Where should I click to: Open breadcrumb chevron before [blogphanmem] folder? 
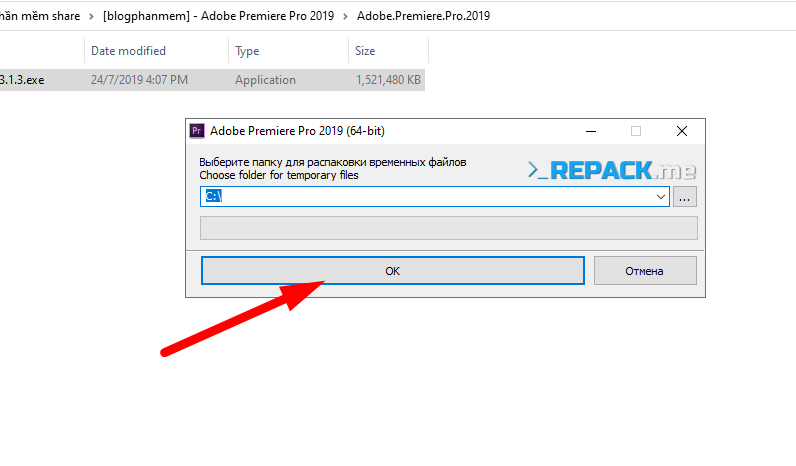click(x=91, y=16)
